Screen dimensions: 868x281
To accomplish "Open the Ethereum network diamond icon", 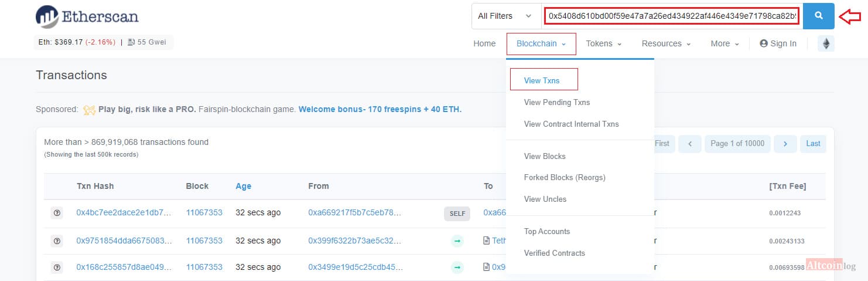I will coord(826,43).
